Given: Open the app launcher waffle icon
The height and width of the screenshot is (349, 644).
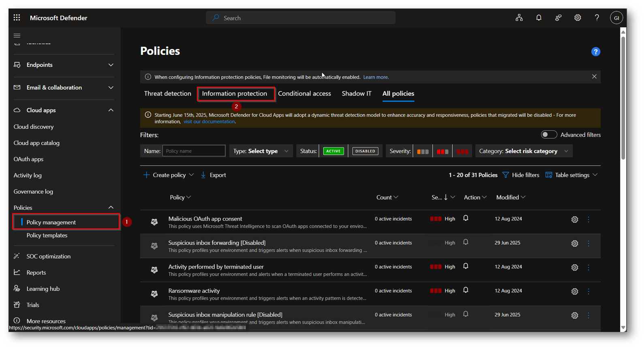Looking at the screenshot, I should click(17, 17).
